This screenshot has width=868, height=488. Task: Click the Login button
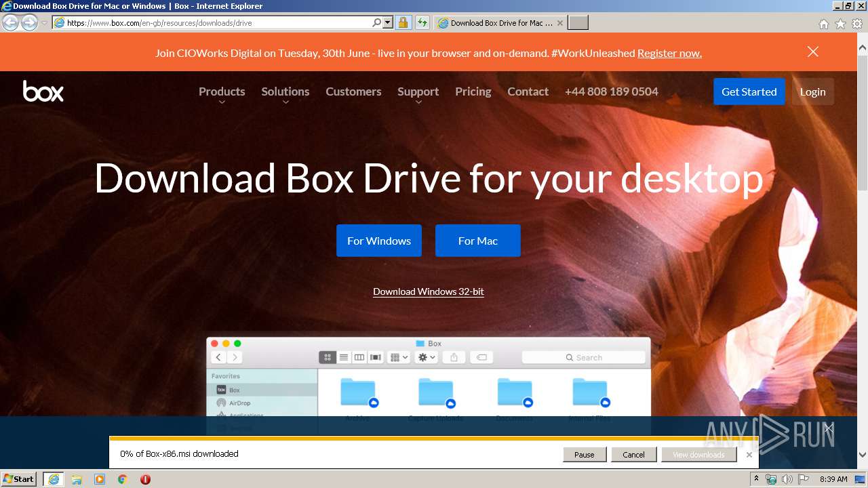click(x=812, y=91)
